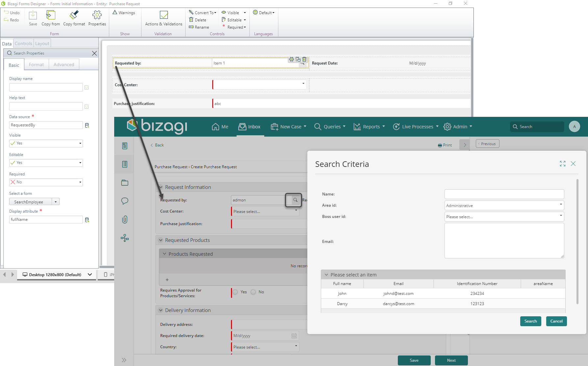Expand the sidebar with double chevron icon
The height and width of the screenshot is (366, 588).
pos(124,360)
